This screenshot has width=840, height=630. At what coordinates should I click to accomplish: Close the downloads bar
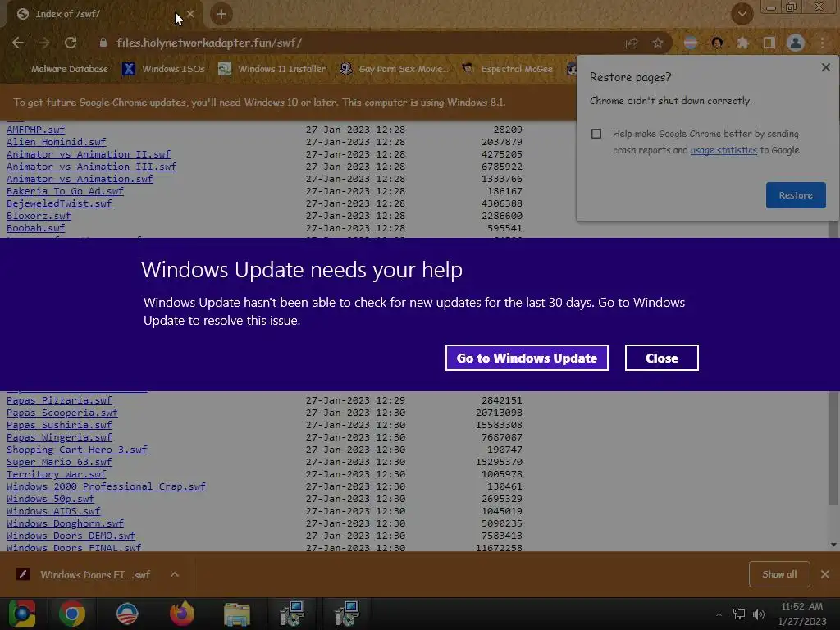825,574
